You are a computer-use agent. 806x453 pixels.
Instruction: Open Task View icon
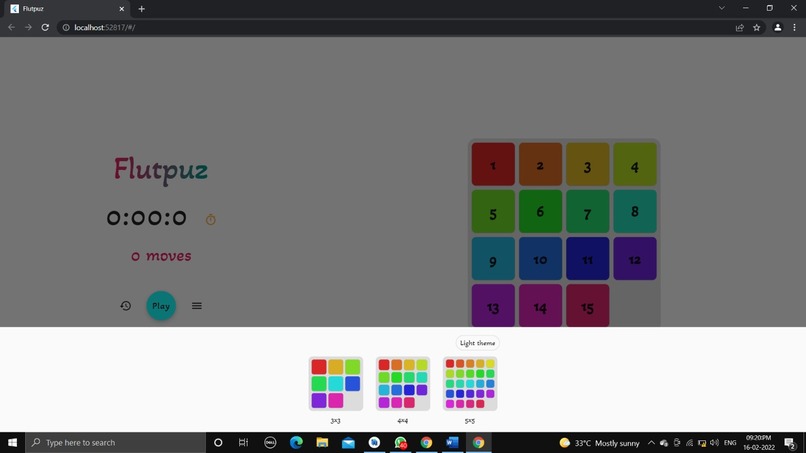244,442
